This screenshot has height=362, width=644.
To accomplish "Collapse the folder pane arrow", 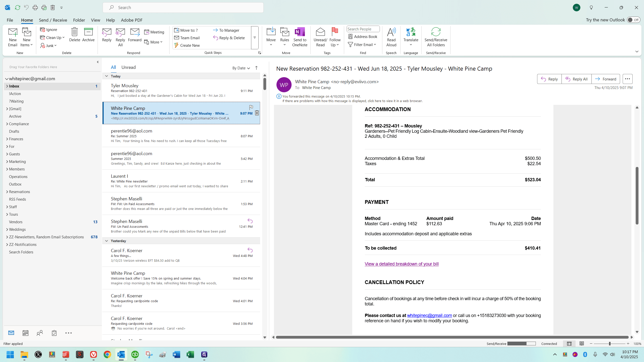I will [98, 62].
